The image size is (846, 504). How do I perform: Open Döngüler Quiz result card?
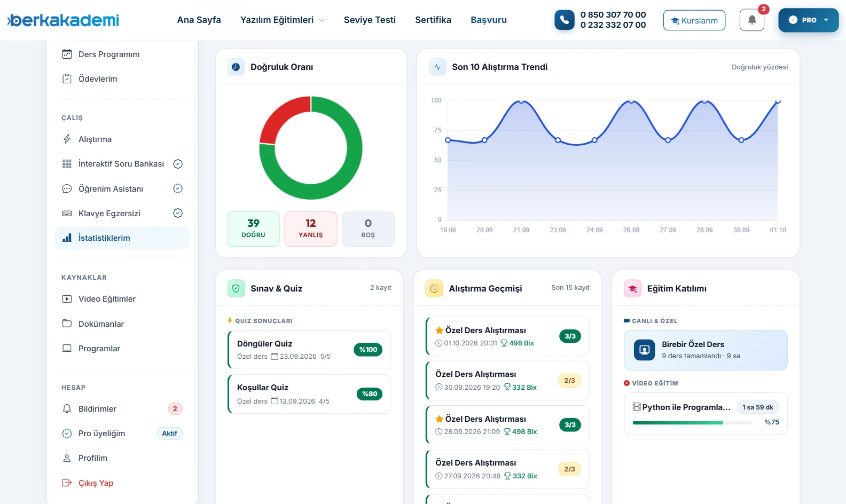click(309, 350)
